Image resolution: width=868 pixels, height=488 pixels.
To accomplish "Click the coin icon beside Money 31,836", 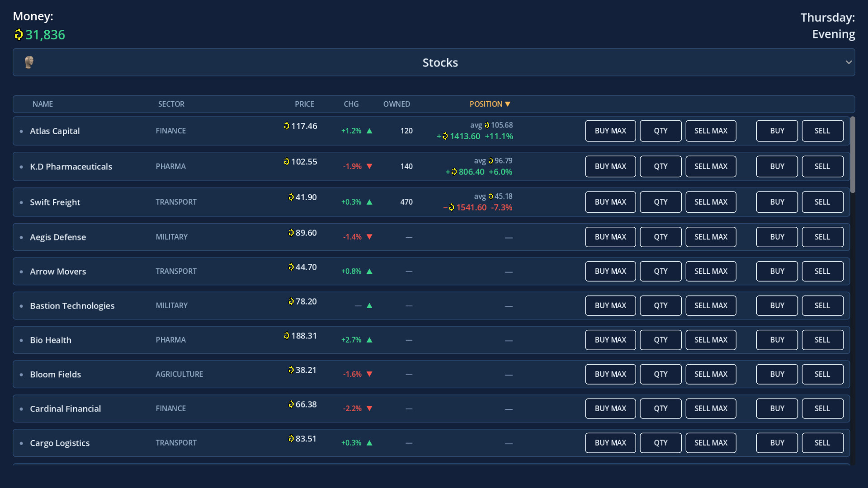I will point(19,34).
